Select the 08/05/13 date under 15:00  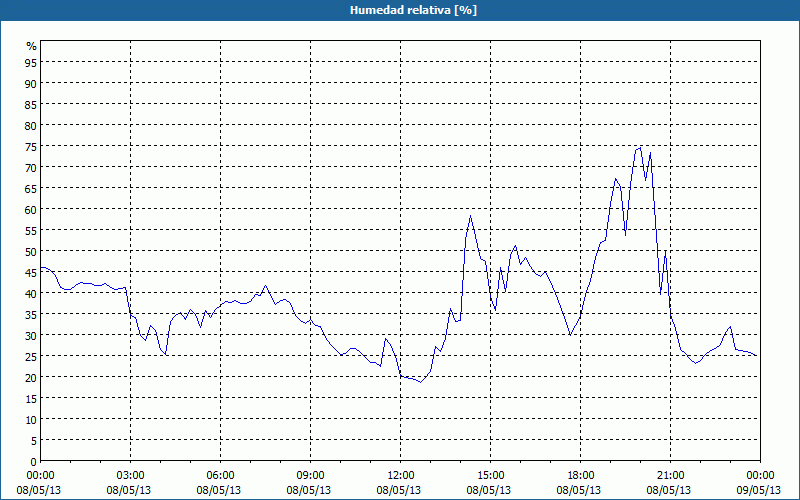489,490
